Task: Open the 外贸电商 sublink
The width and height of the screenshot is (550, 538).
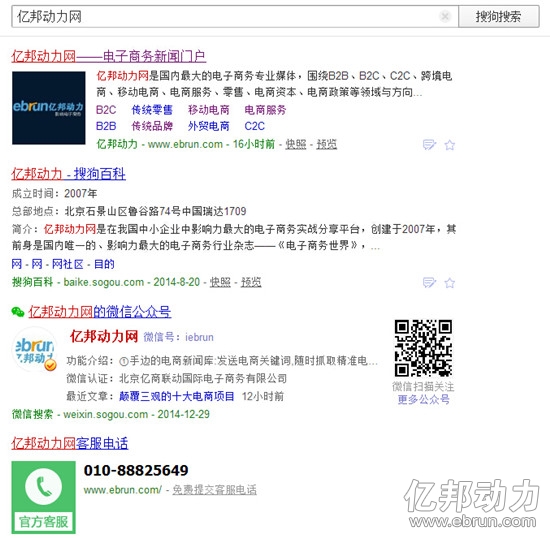Action: (x=209, y=126)
